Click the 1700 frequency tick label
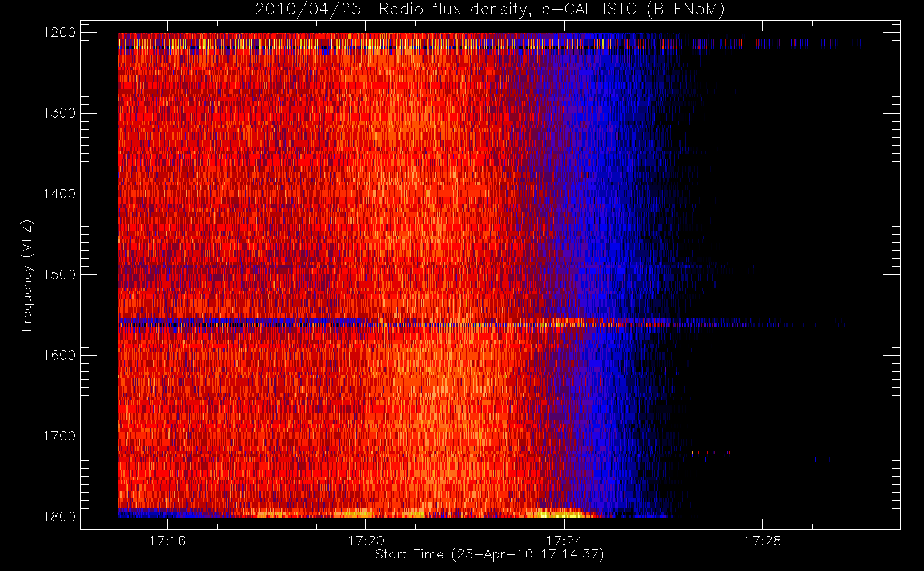The image size is (924, 571). pyautogui.click(x=59, y=436)
